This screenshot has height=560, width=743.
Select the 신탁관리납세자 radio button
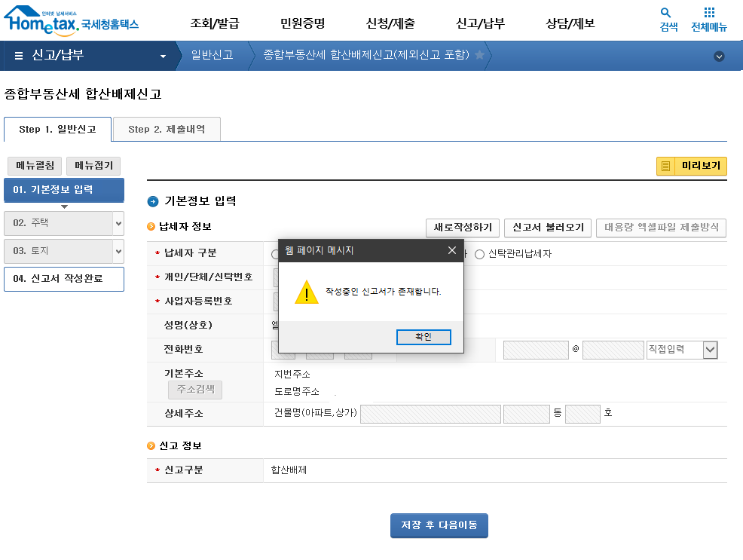click(x=479, y=255)
